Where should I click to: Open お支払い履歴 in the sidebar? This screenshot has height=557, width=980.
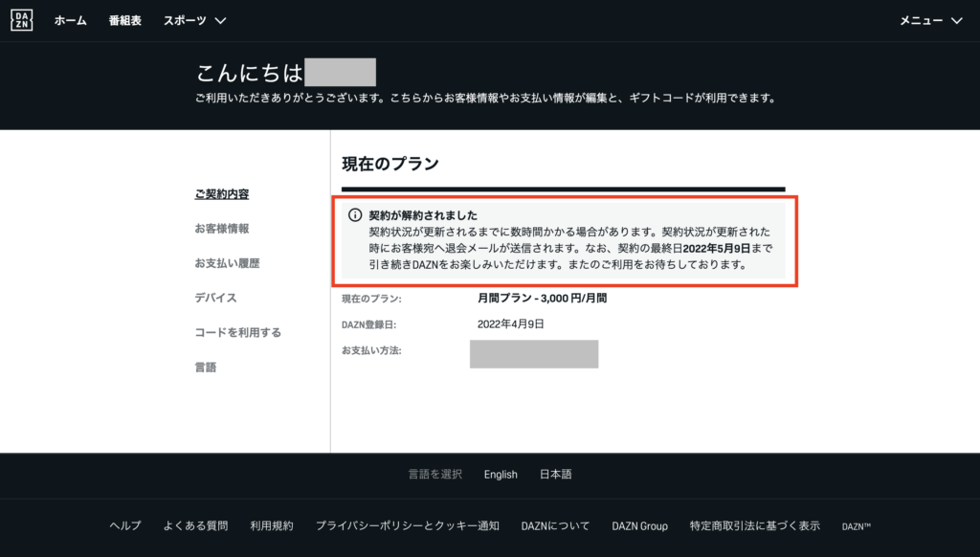(227, 263)
